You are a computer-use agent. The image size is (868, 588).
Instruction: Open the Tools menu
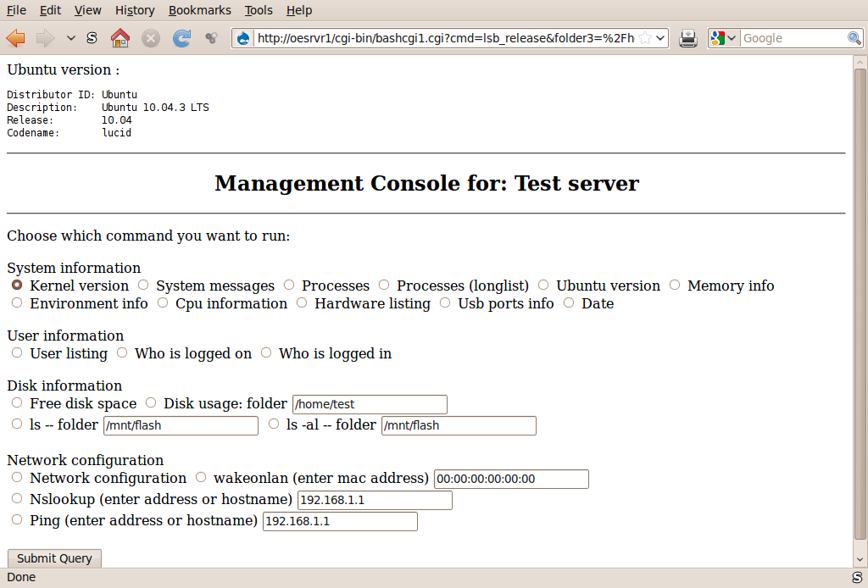pos(259,10)
